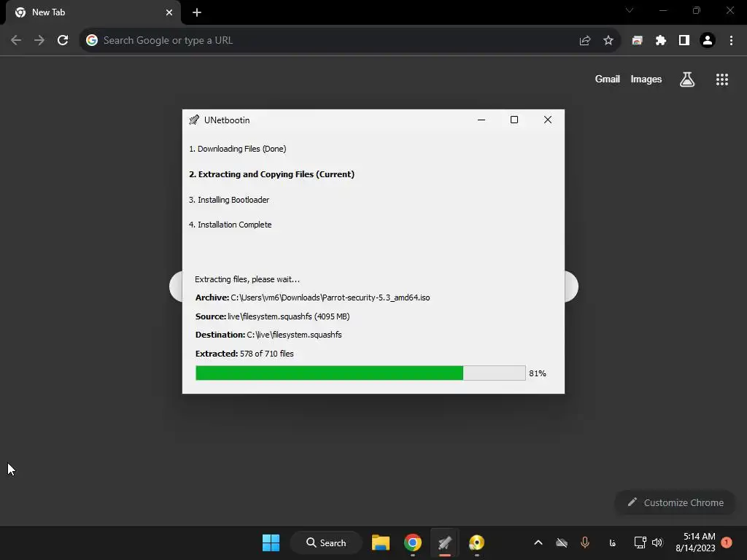Open the tab search chevron

click(x=630, y=10)
